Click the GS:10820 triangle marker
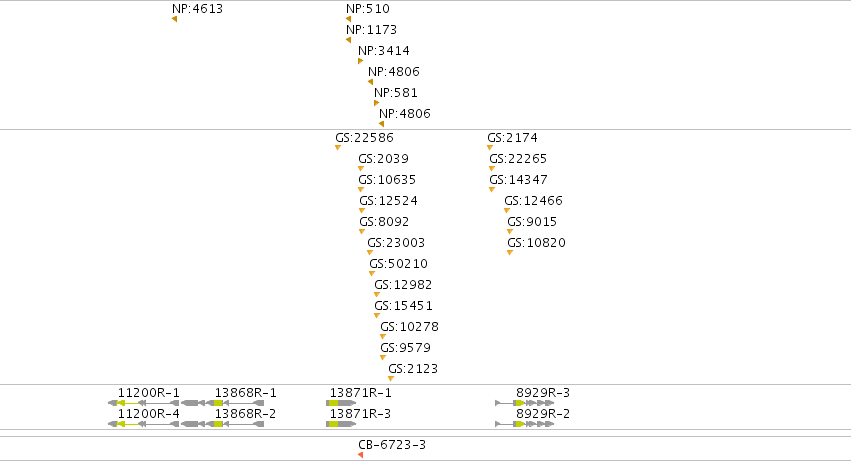 coord(510,252)
